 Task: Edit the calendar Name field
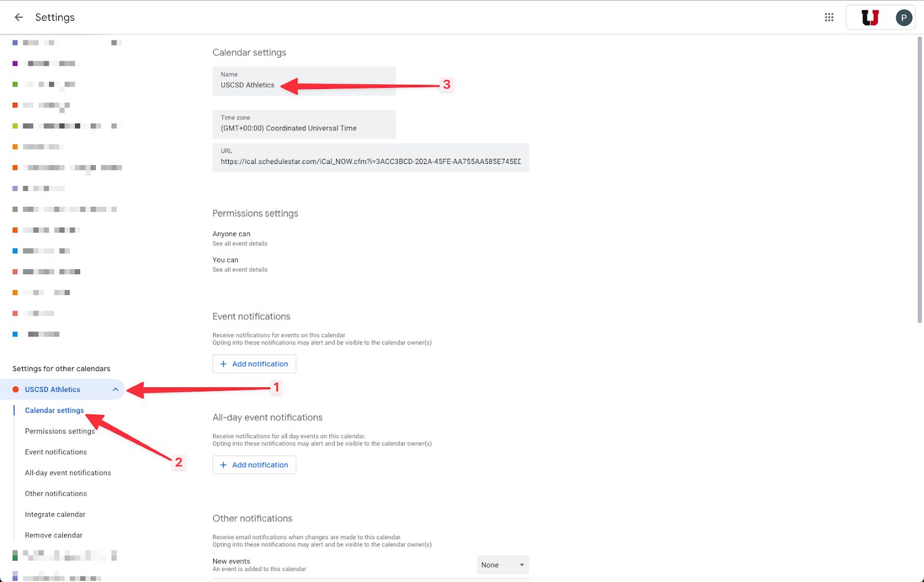pyautogui.click(x=304, y=81)
